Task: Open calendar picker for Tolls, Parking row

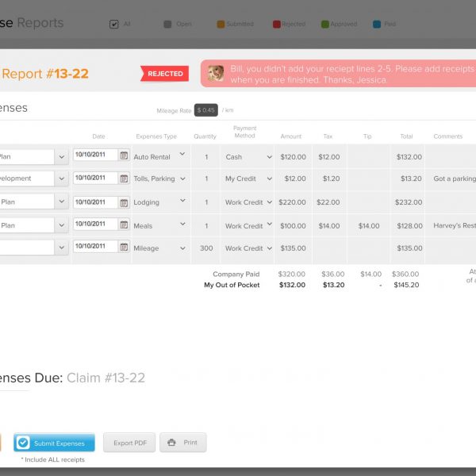Action: 124,178
